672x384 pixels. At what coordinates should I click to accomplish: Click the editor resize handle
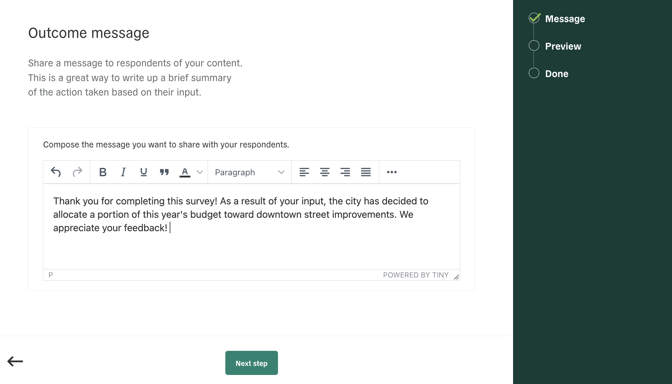click(456, 277)
